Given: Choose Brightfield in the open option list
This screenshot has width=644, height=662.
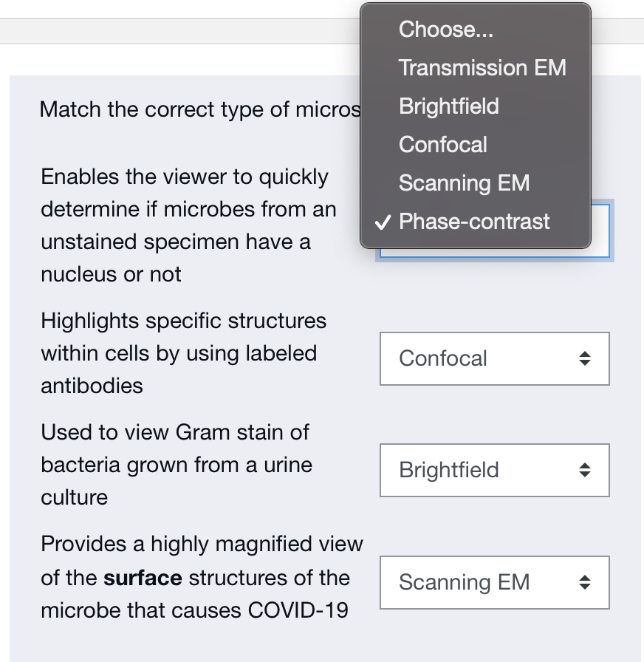Looking at the screenshot, I should (449, 106).
